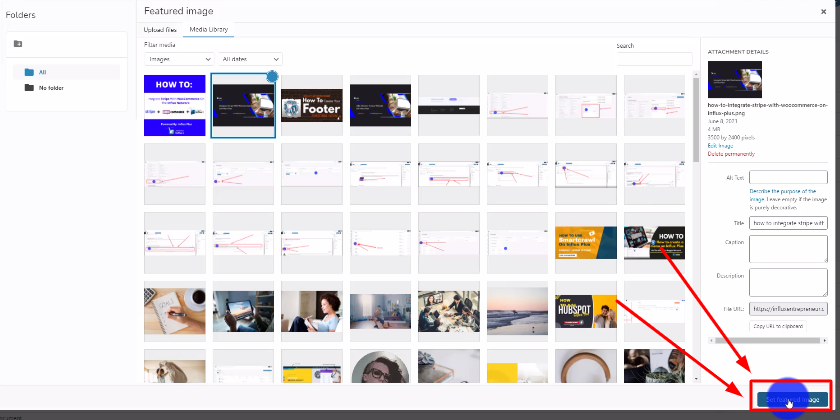The width and height of the screenshot is (840, 420).
Task: Click the Edit Image link
Action: click(x=720, y=146)
